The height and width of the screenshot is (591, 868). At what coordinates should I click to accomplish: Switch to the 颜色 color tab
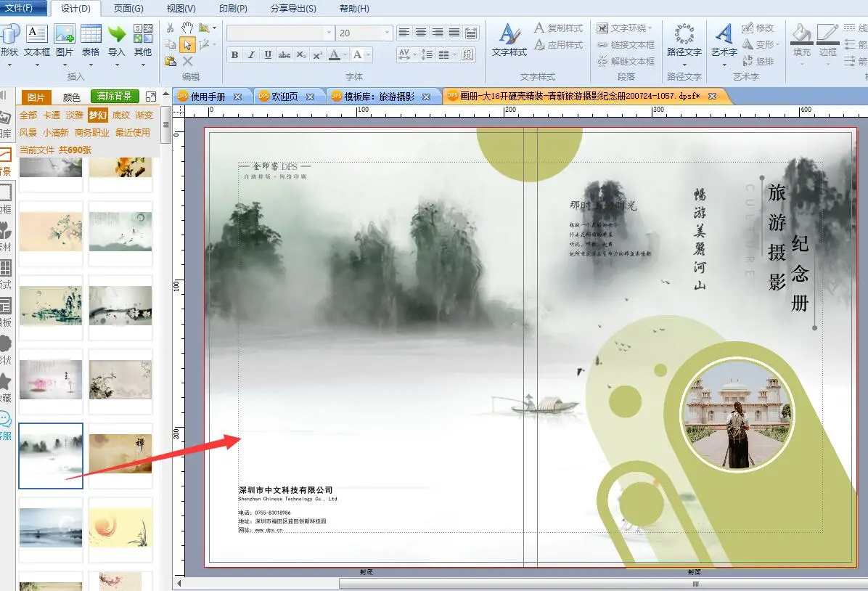[x=71, y=97]
